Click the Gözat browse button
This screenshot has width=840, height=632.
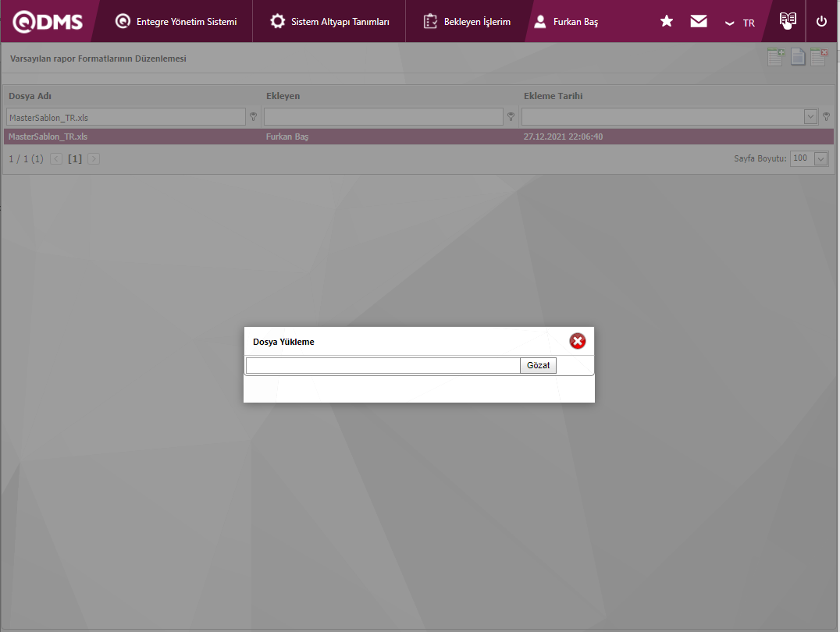538,365
